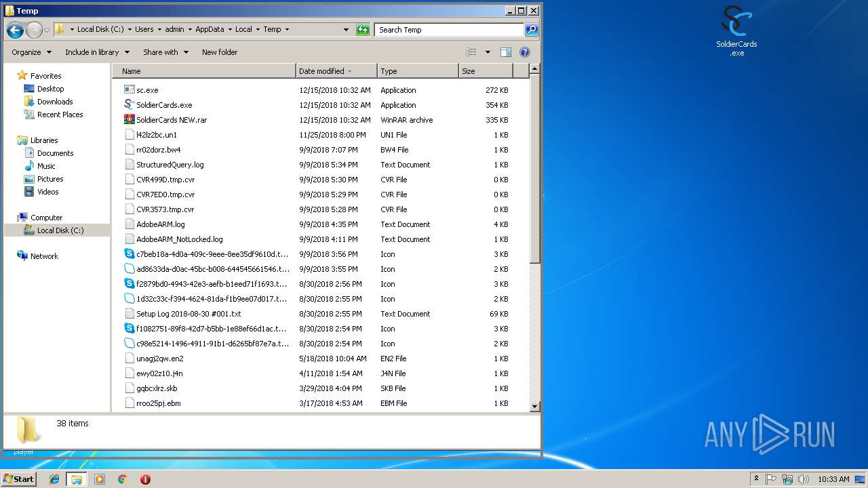Open Windows Explorer taskbar button

coord(77,479)
